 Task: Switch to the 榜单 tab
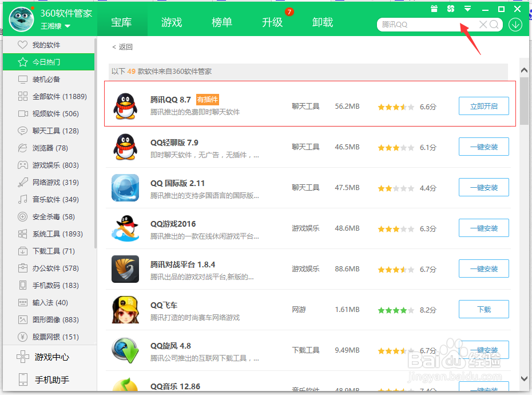pyautogui.click(x=222, y=22)
